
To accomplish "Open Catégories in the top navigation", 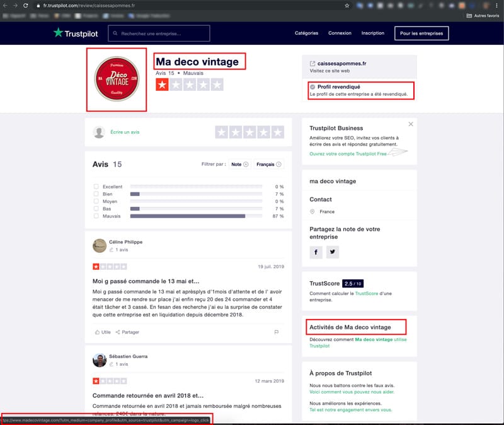I will click(306, 33).
